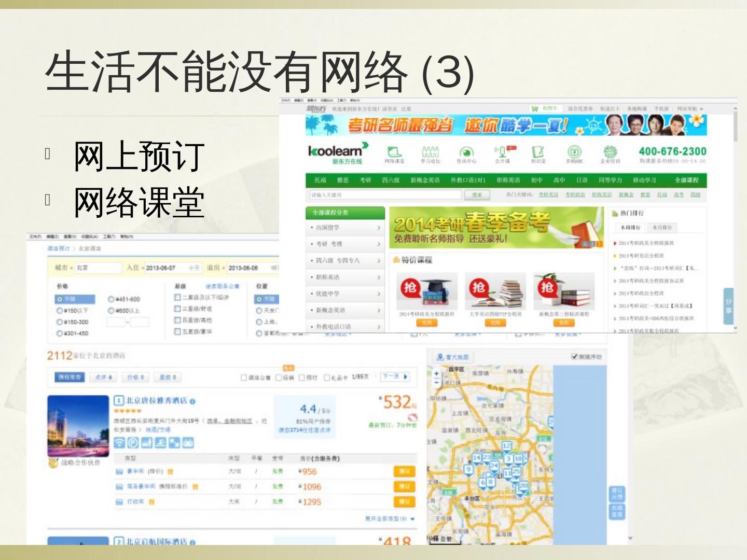Click the search button beside keyword field

[477, 195]
